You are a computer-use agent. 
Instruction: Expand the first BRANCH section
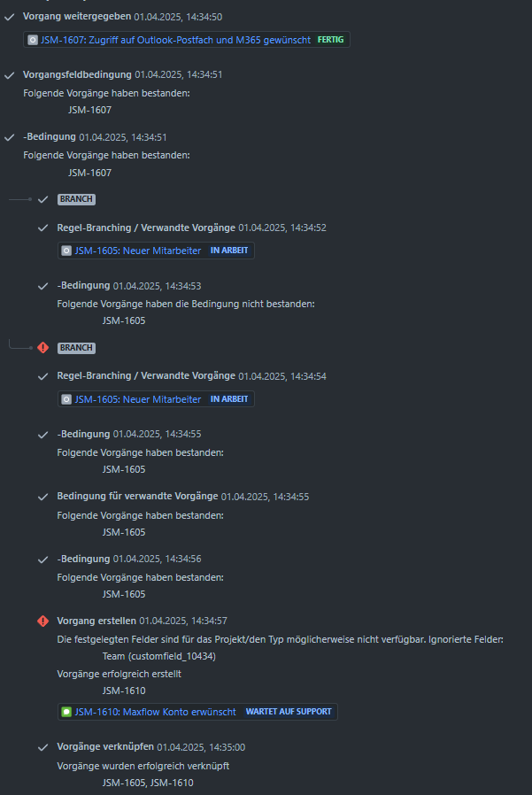point(76,199)
